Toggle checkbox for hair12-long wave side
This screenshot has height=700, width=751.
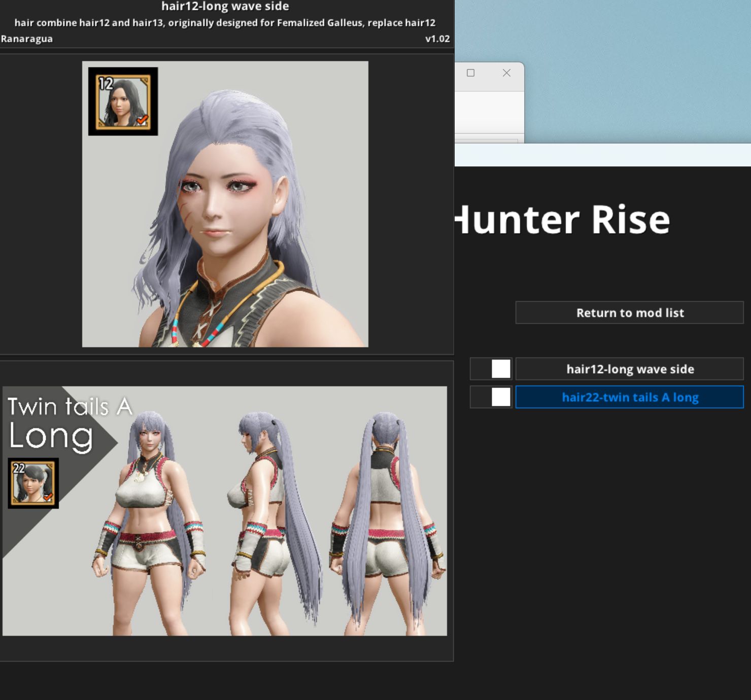(x=500, y=369)
